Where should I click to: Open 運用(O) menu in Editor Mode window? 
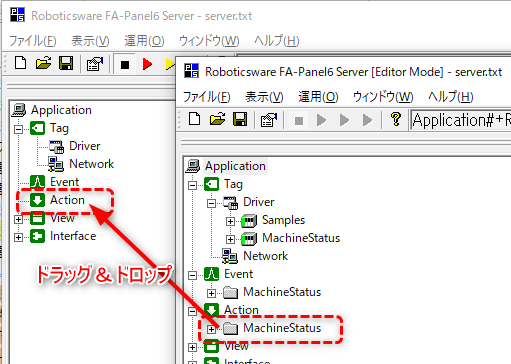coord(318,97)
